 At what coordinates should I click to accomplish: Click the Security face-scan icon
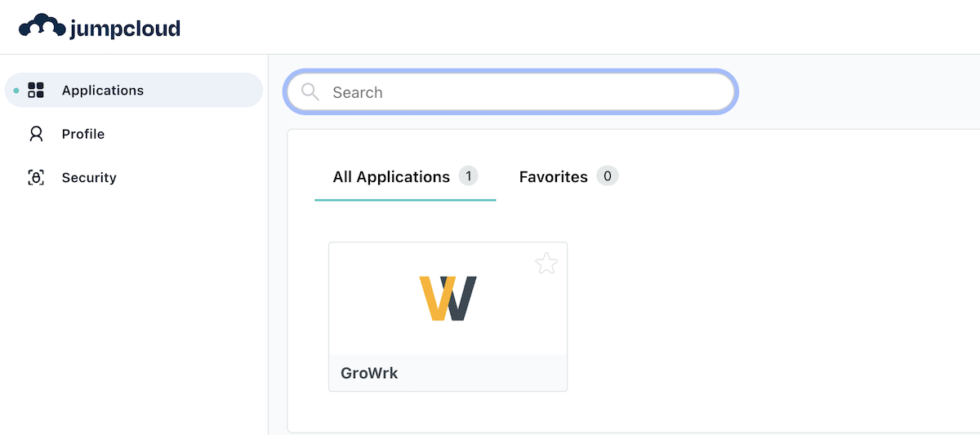point(36,178)
